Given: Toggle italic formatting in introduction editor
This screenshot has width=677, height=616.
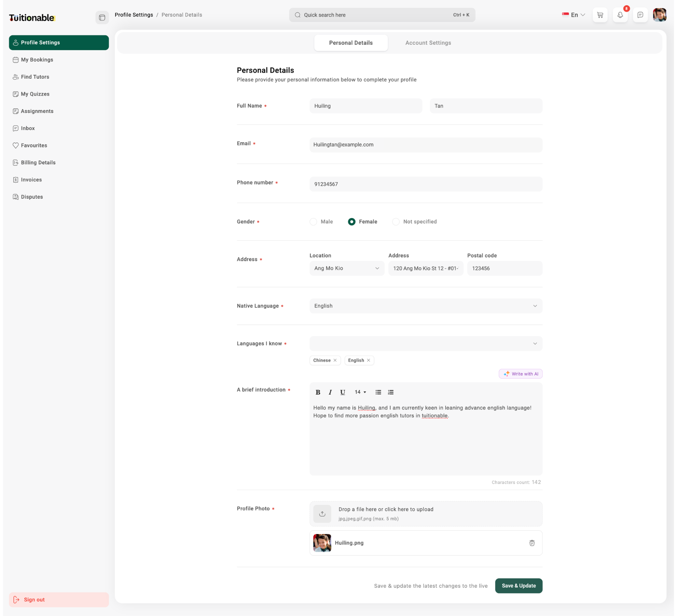Looking at the screenshot, I should (x=330, y=392).
